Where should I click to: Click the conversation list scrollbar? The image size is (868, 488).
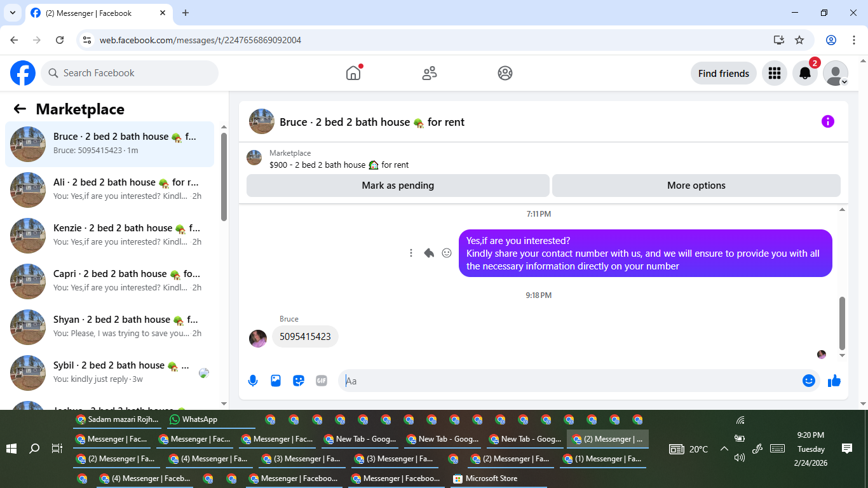pos(224,177)
